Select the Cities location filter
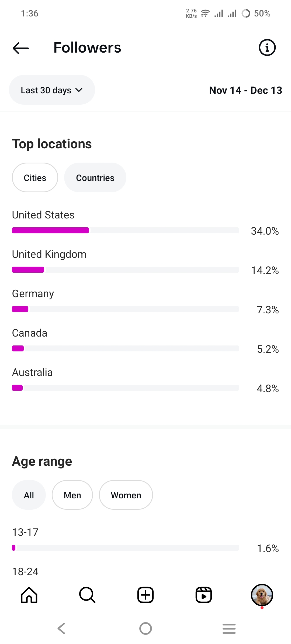 pyautogui.click(x=35, y=178)
